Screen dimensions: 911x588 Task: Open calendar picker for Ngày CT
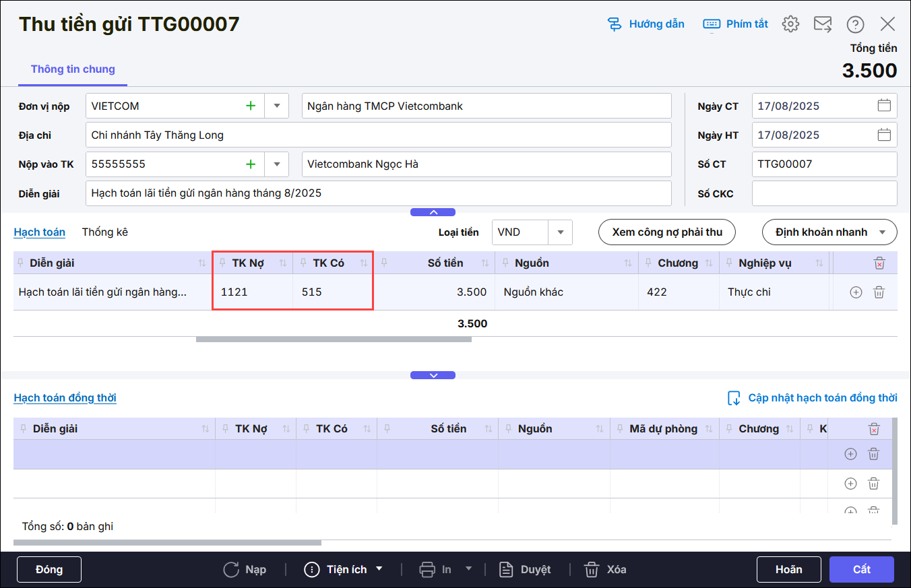pyautogui.click(x=884, y=106)
